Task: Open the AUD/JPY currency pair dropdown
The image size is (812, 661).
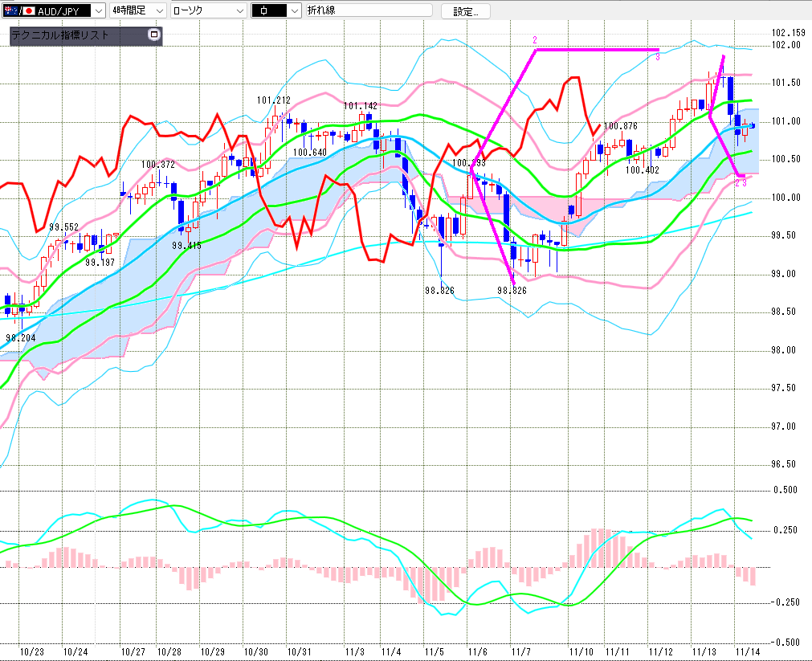Action: point(97,10)
